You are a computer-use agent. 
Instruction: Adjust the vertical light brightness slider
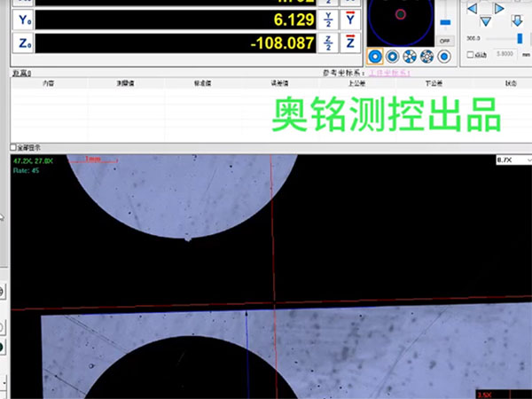445,22
